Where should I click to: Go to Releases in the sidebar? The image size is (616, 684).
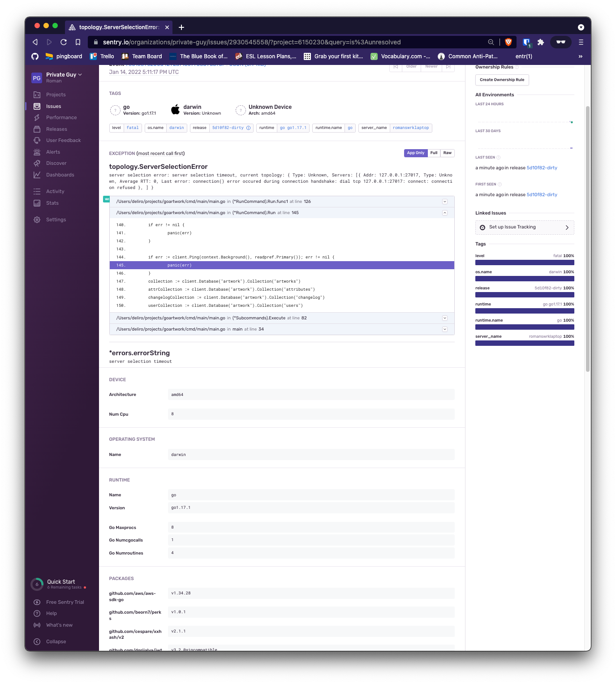(56, 129)
